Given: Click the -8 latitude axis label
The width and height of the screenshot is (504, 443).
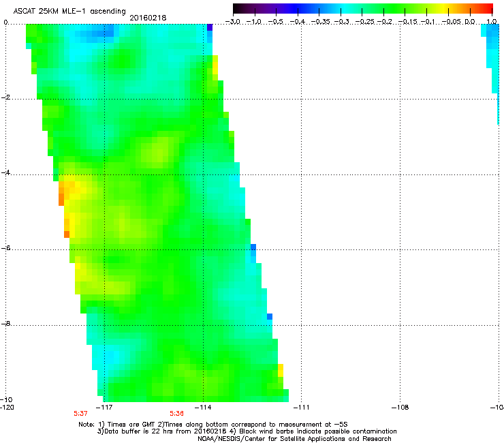Looking at the screenshot, I should (5, 323).
